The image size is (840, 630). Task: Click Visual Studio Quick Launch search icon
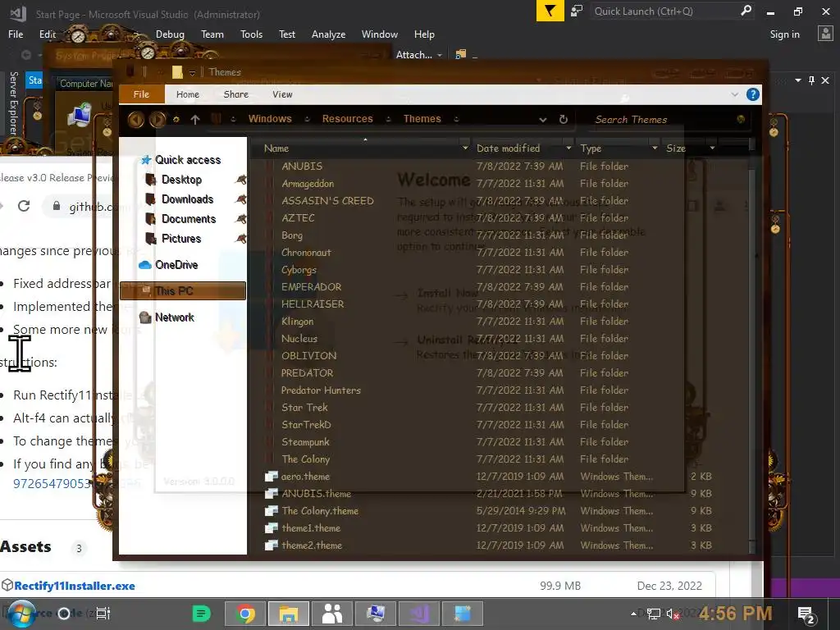click(x=746, y=11)
